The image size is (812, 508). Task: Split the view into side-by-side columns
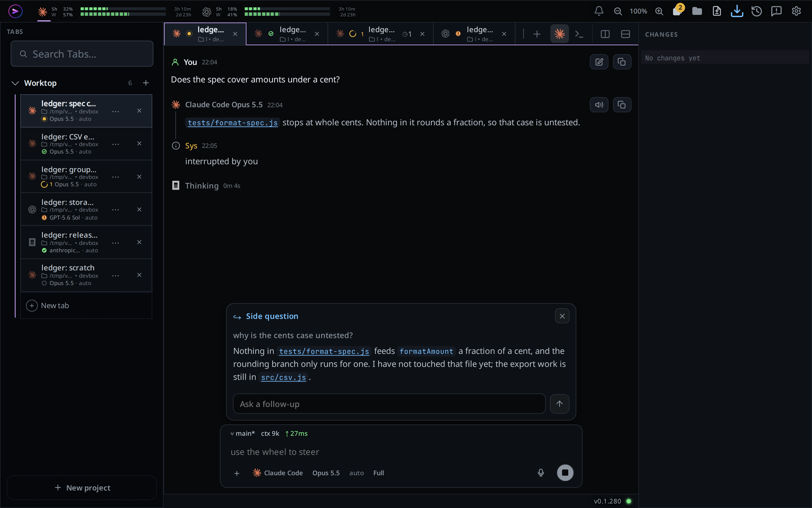click(605, 34)
